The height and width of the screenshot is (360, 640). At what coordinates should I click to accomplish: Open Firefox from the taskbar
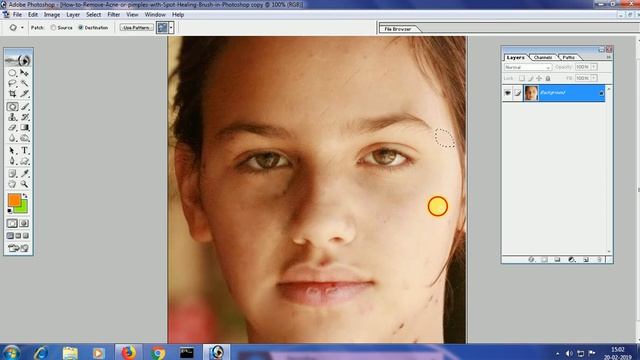pyautogui.click(x=128, y=352)
